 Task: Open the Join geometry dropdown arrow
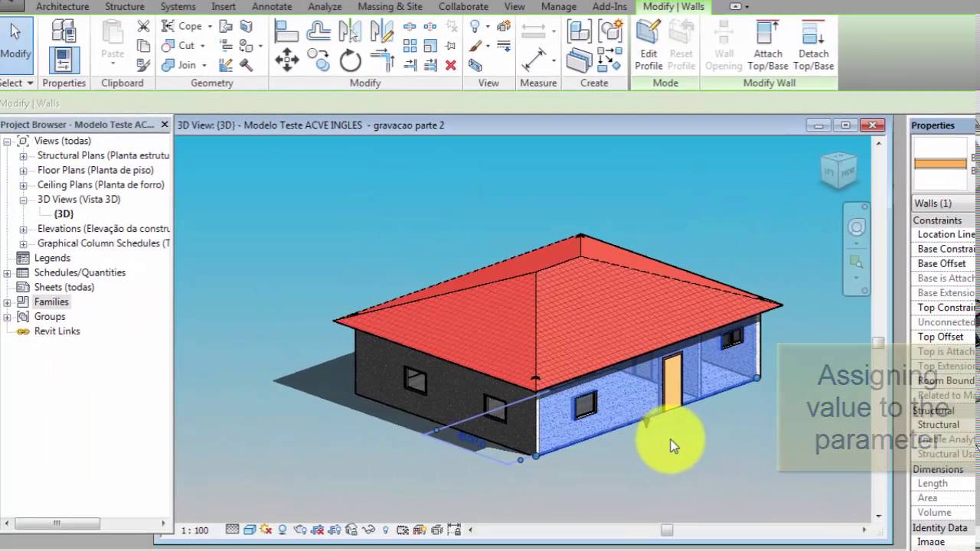click(204, 66)
